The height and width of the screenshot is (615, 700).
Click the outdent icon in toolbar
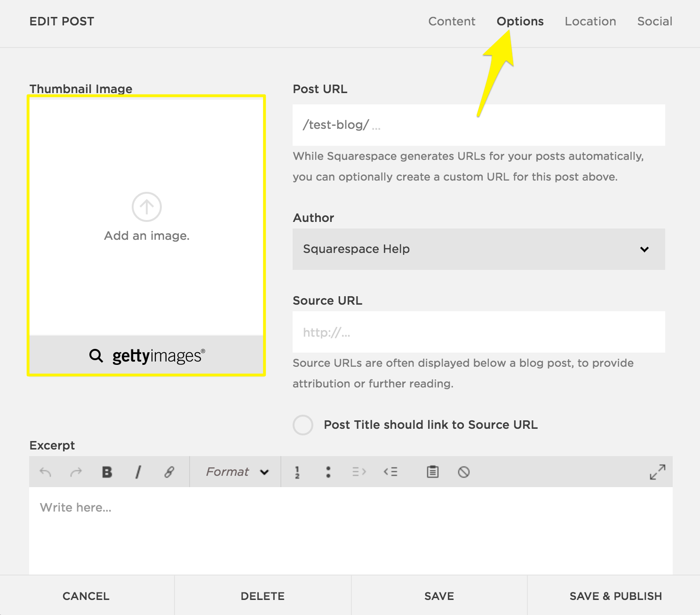[390, 472]
